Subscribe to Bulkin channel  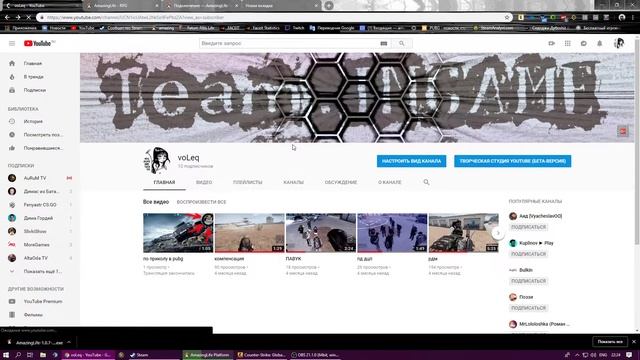(x=529, y=281)
